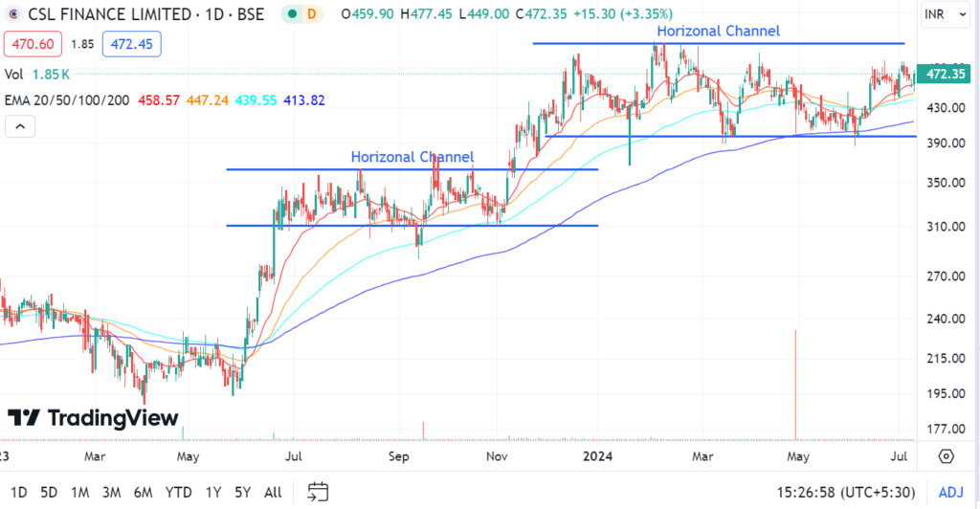Select the 5D time range
Screen dimensions: 980x509
tap(49, 492)
